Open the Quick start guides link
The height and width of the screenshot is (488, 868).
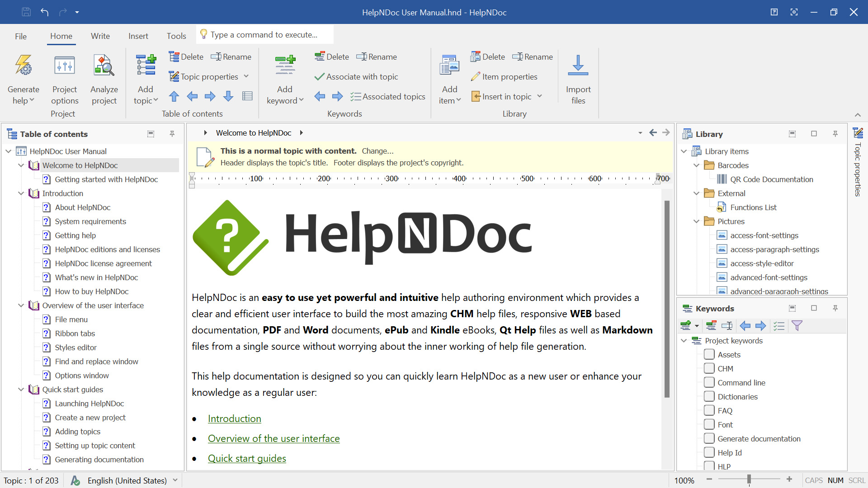coord(247,459)
